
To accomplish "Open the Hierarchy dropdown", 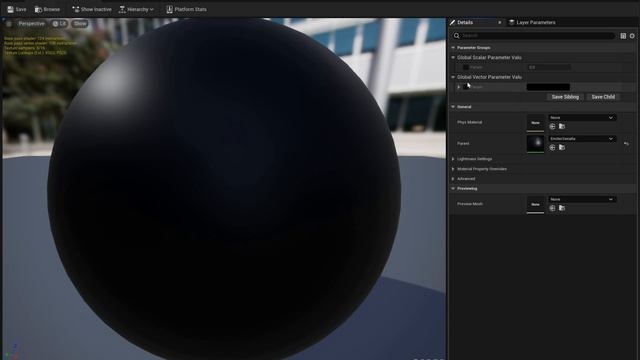I will click(x=136, y=9).
